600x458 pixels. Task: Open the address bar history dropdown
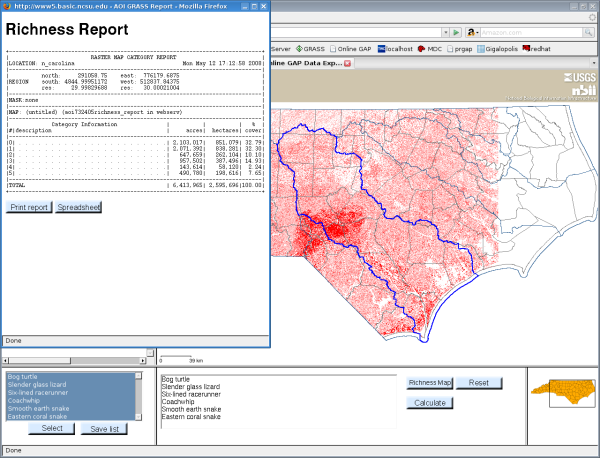pyautogui.click(x=445, y=33)
